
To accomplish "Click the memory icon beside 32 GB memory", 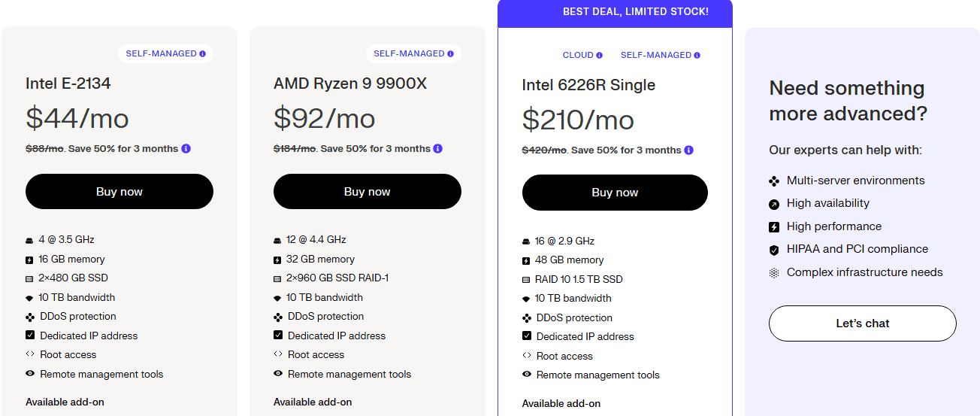I will click(x=277, y=260).
